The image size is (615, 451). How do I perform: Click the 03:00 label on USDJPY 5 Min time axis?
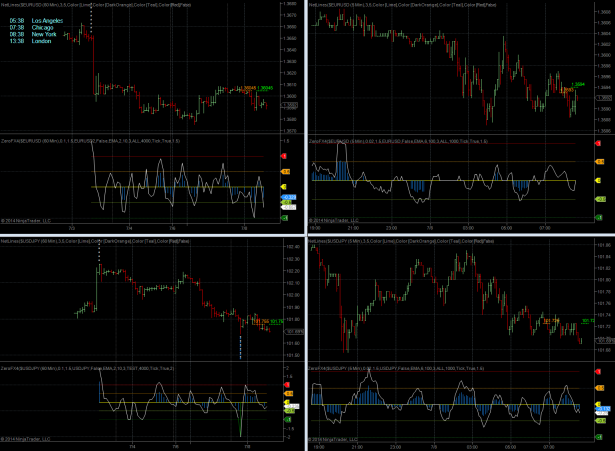coord(472,447)
